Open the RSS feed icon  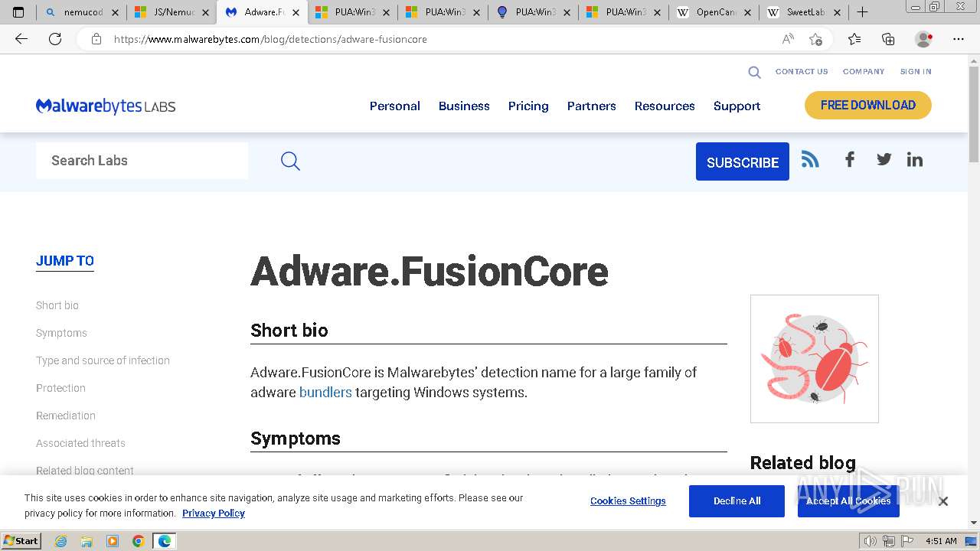810,159
